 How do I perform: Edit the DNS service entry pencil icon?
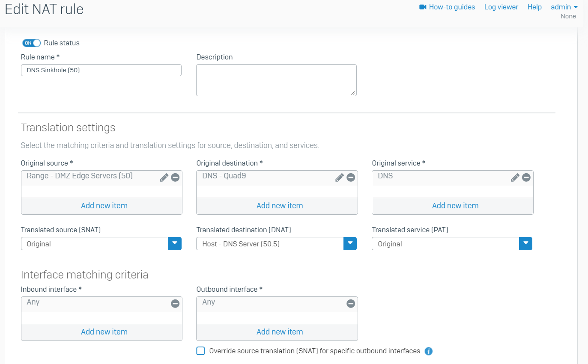(515, 178)
